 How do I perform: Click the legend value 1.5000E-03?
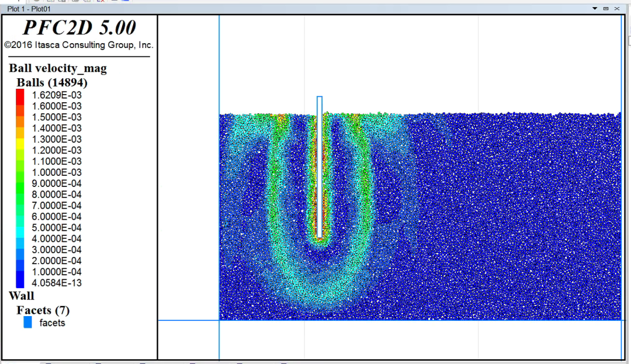(x=57, y=117)
